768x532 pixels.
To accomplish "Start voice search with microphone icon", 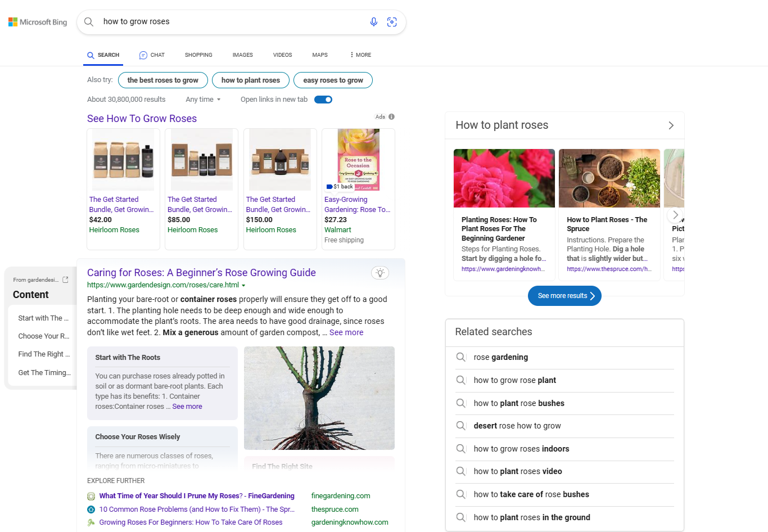I will [x=374, y=22].
